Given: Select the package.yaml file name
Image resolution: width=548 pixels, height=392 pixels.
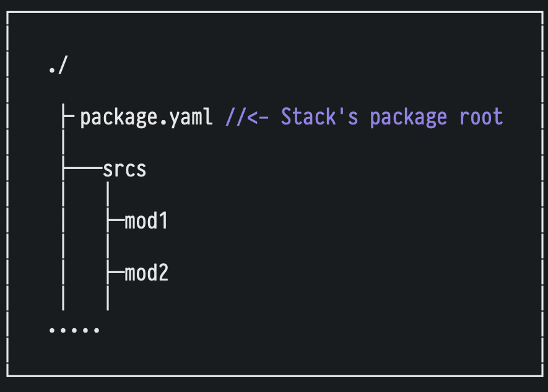Looking at the screenshot, I should point(146,117).
